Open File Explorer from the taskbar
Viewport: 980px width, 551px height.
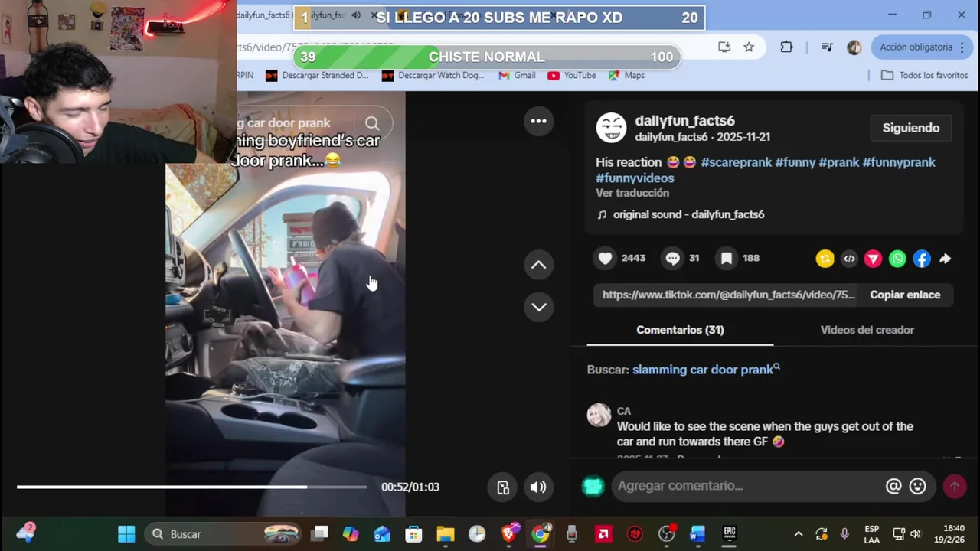point(446,534)
